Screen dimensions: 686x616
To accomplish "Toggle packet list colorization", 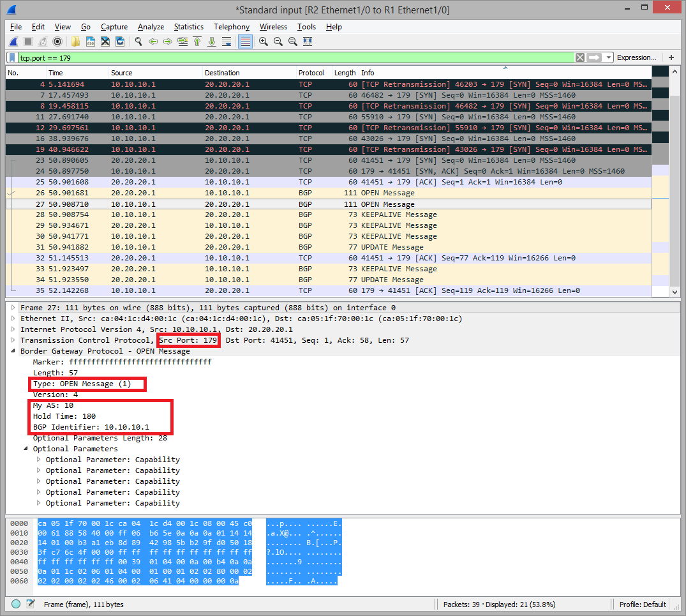I will pyautogui.click(x=244, y=41).
